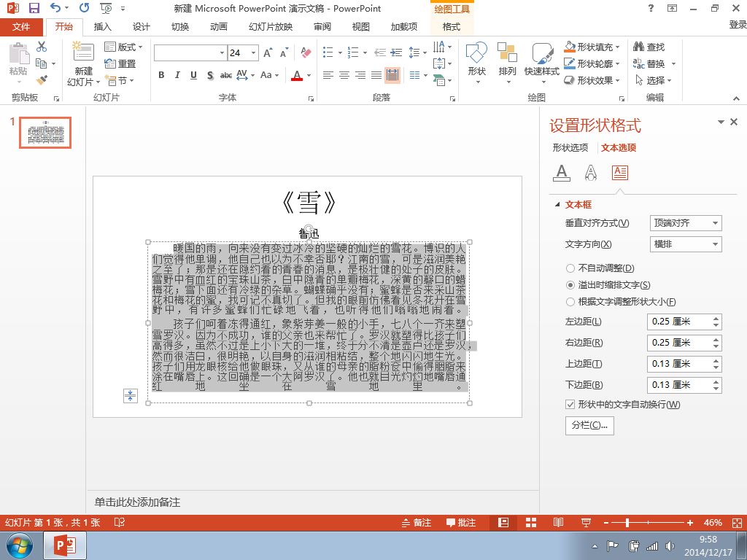This screenshot has height=560, width=747.
Task: Toggle the 批注 comments pane
Action: (x=461, y=522)
